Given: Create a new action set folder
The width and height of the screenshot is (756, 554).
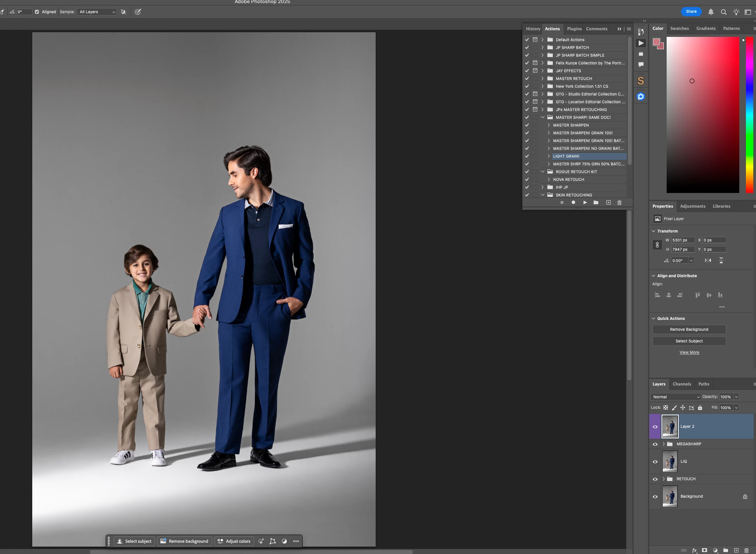Looking at the screenshot, I should click(x=596, y=203).
